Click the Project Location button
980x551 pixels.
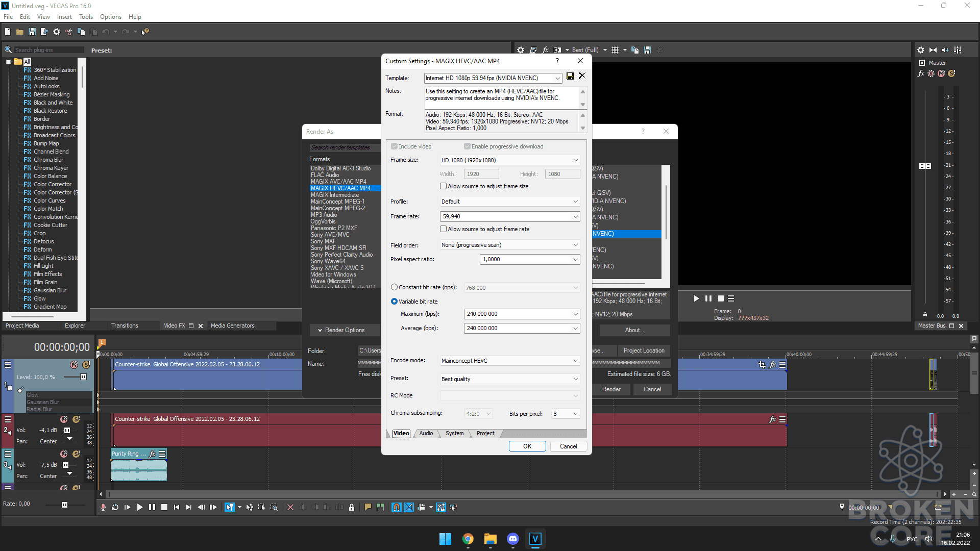[x=644, y=350]
